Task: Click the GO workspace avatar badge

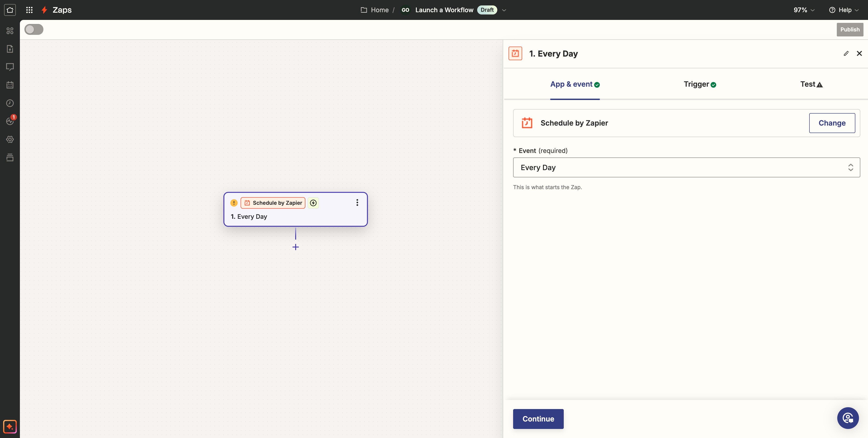Action: point(405,10)
